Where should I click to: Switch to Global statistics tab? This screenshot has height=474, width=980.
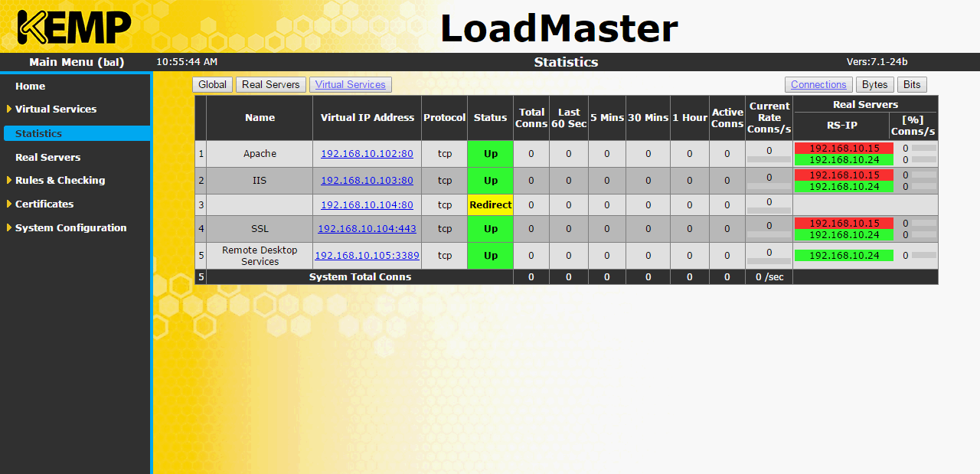212,84
